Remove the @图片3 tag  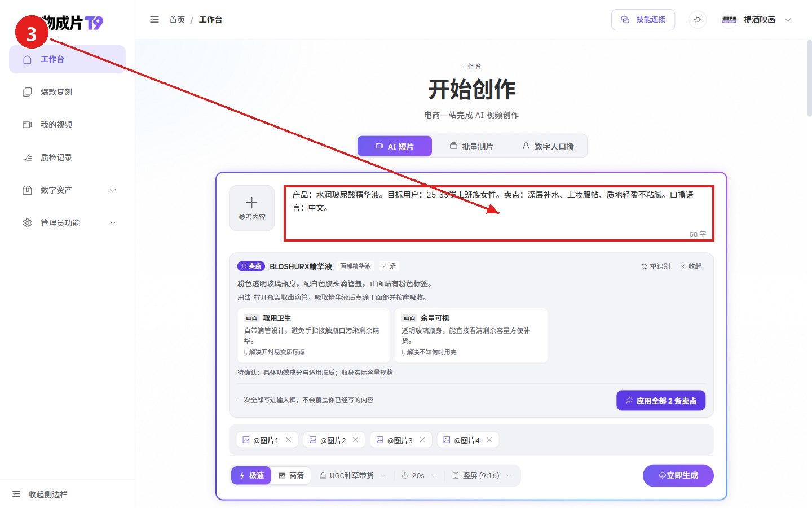pos(422,440)
